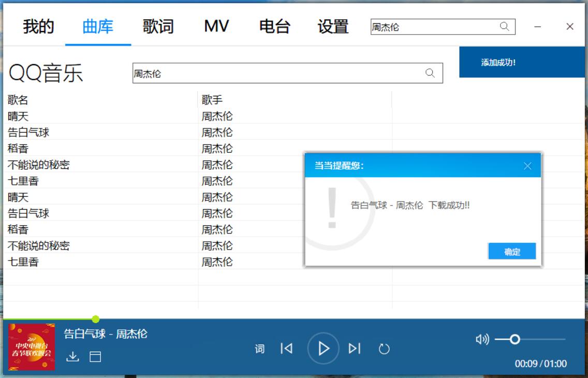Select the second 不能说的秘密 row
The width and height of the screenshot is (588, 378).
154,245
